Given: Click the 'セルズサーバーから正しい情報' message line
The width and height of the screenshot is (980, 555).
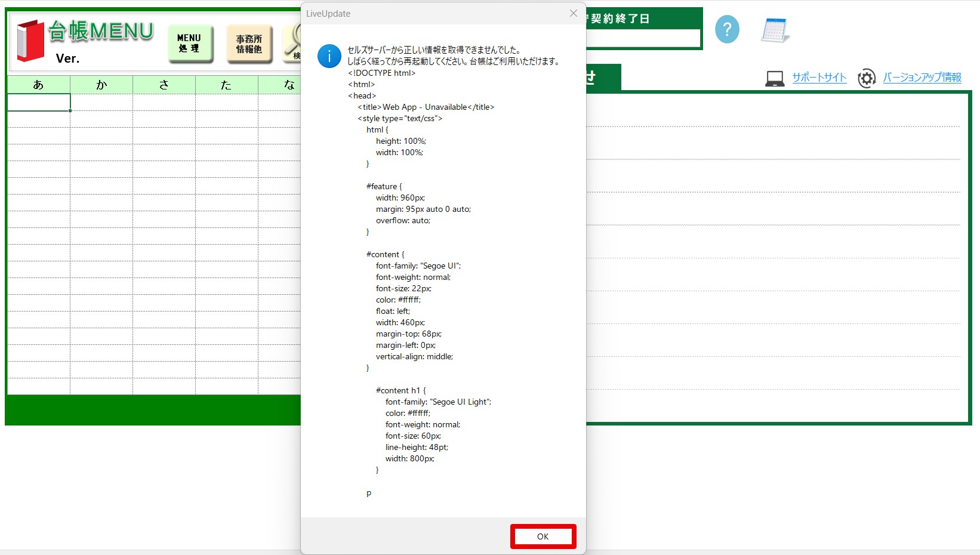Looking at the screenshot, I should 434,50.
